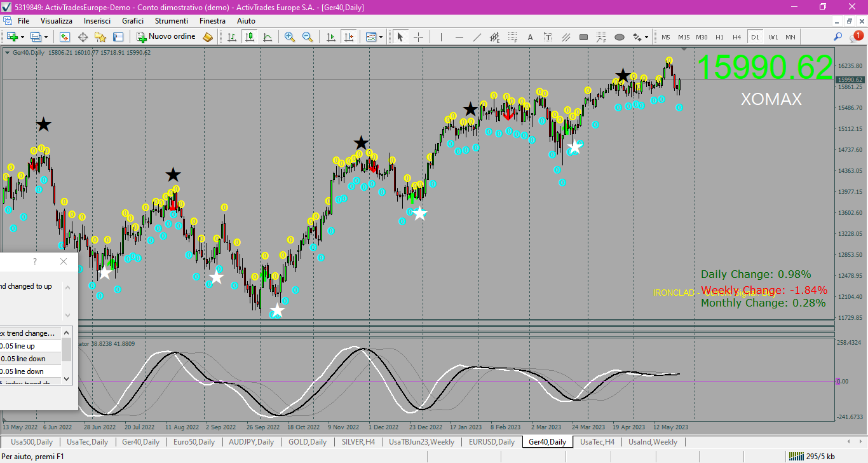Image resolution: width=868 pixels, height=463 pixels.
Task: Switch to the Euro50,Daily chart tab
Action: 194,442
